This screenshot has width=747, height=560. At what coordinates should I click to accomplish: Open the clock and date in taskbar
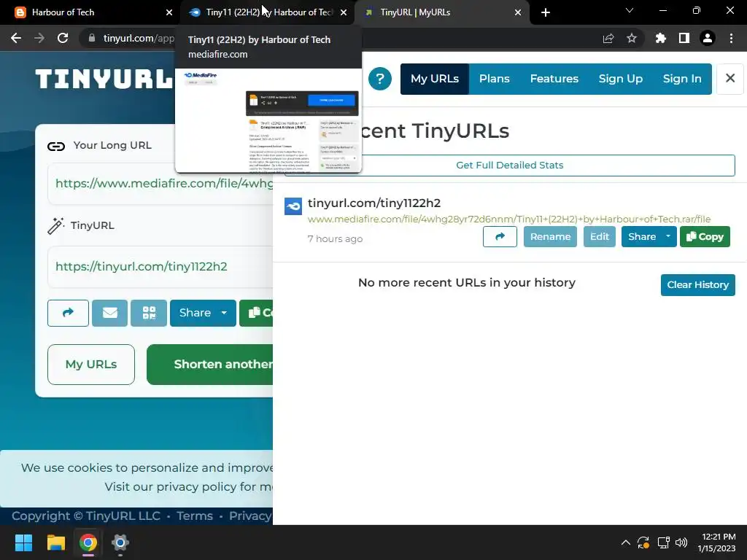tap(716, 542)
